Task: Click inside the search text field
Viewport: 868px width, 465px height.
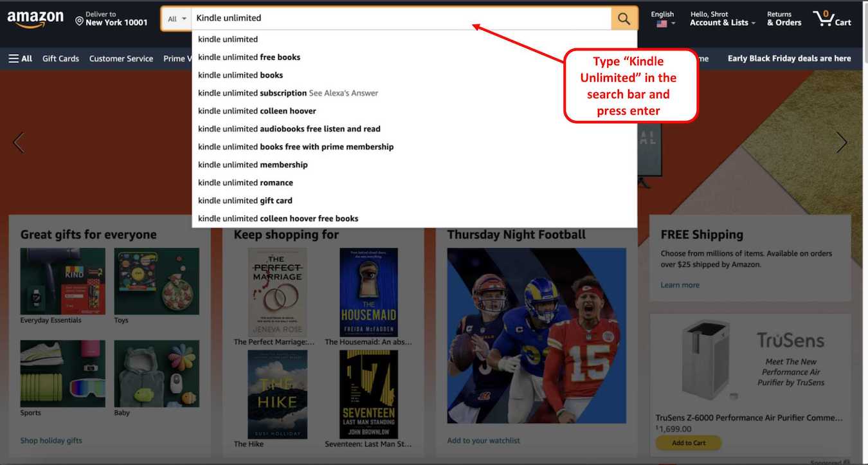Action: pyautogui.click(x=401, y=19)
